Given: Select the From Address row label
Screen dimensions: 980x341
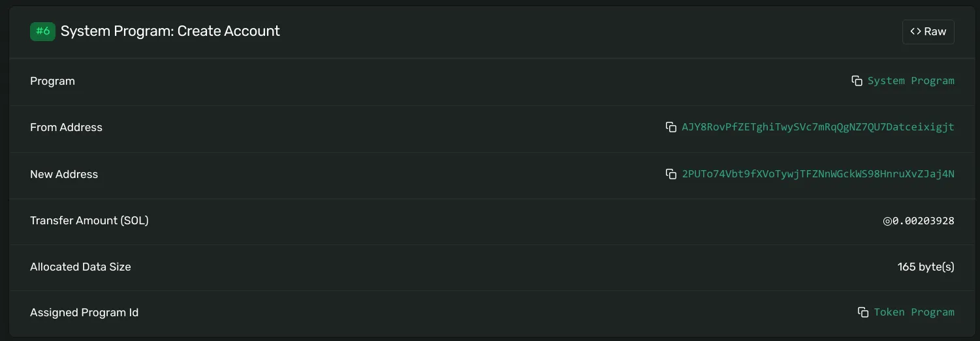Looking at the screenshot, I should pos(66,127).
